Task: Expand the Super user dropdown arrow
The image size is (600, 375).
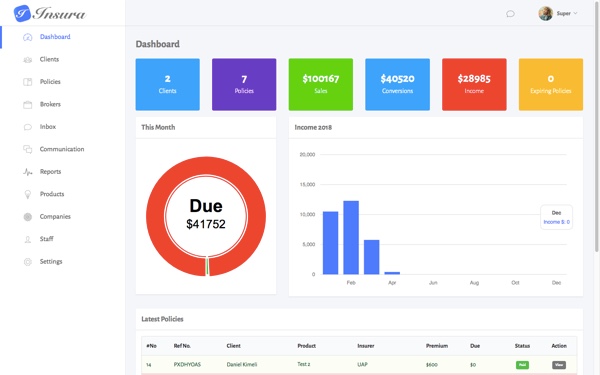Action: pos(575,13)
